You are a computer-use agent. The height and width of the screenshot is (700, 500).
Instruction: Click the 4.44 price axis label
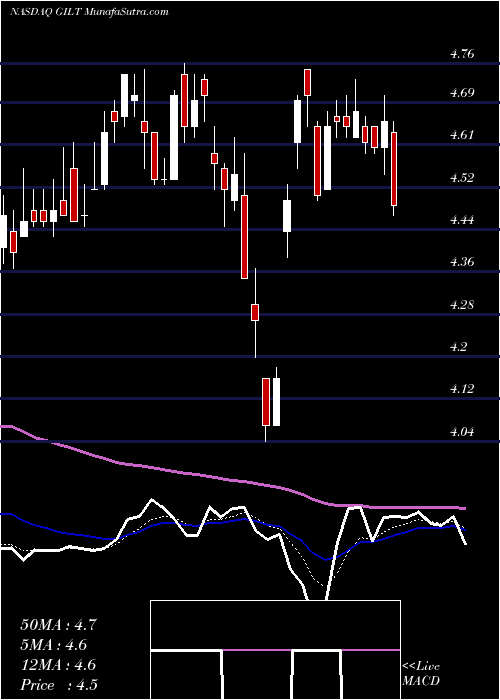click(462, 220)
